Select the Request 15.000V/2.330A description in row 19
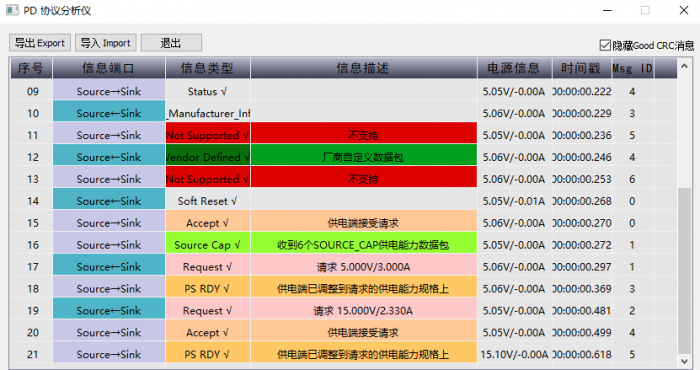This screenshot has width=700, height=370. click(363, 310)
